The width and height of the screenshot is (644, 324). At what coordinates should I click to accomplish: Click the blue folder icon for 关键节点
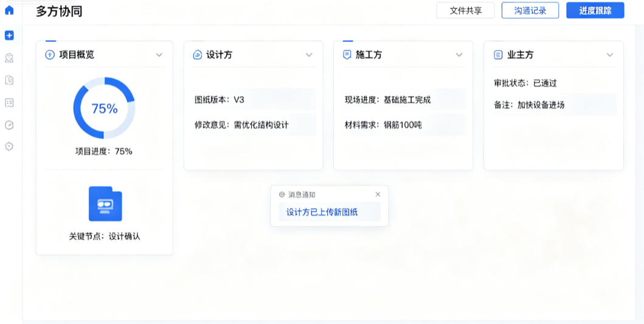coord(105,204)
